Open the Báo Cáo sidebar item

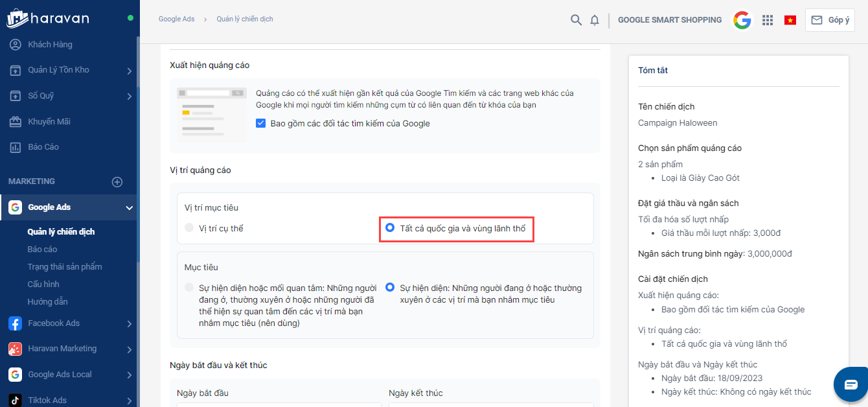pos(43,147)
